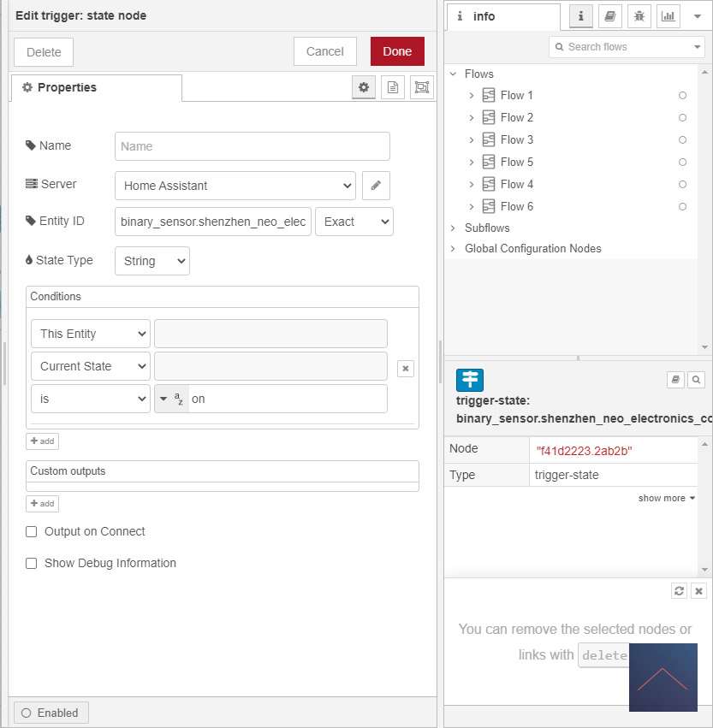Click the Name input field
The height and width of the screenshot is (728, 713).
pos(252,146)
